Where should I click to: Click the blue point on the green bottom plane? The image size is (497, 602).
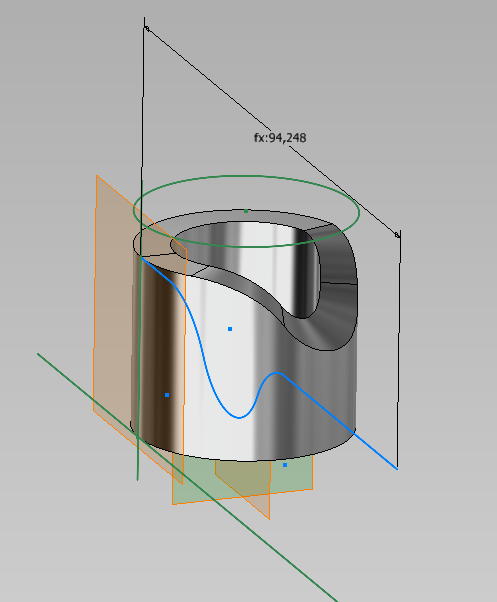[285, 465]
